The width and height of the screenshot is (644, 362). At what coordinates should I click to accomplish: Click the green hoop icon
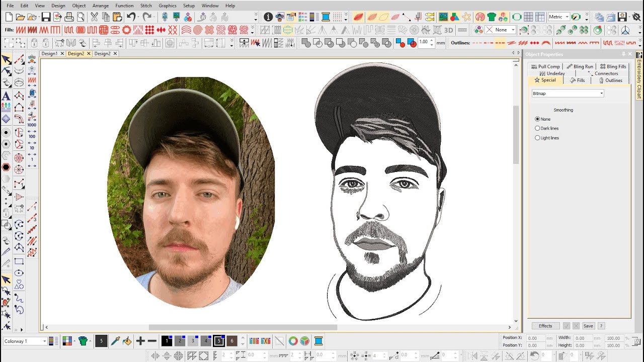[517, 17]
